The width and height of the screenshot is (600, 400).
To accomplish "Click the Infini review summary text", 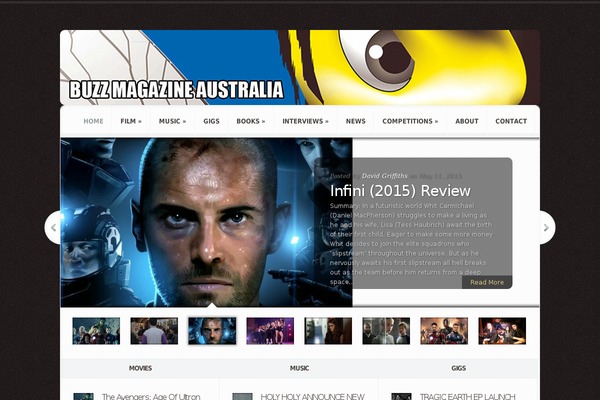I will pyautogui.click(x=411, y=244).
